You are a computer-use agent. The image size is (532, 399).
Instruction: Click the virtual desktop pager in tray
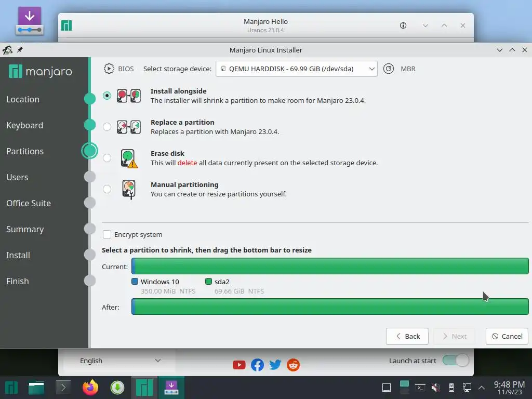[x=404, y=388]
